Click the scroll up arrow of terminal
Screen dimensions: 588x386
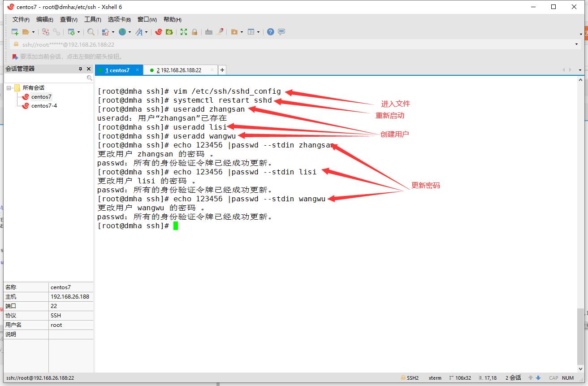[581, 80]
